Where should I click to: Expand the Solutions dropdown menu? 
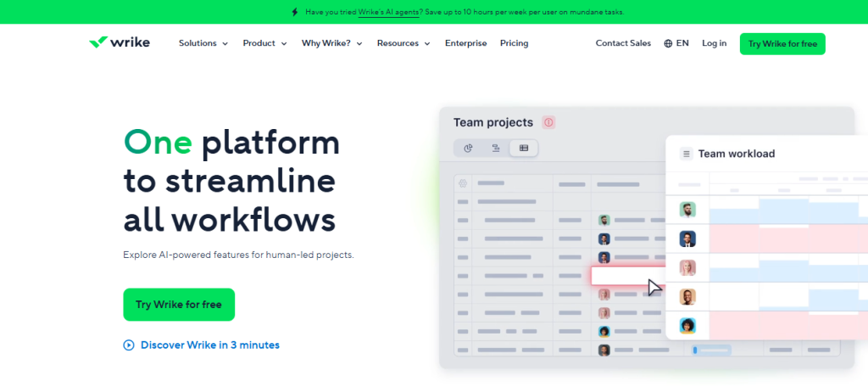203,43
